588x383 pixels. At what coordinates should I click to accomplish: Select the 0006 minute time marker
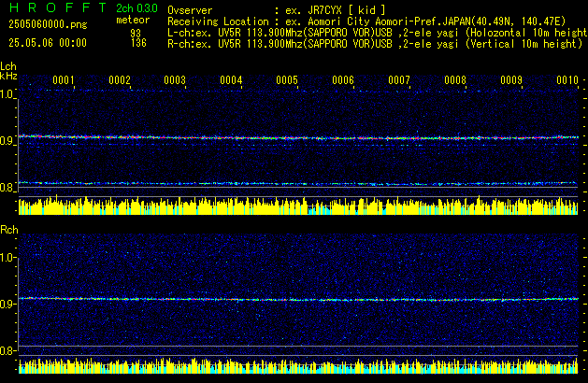(343, 80)
